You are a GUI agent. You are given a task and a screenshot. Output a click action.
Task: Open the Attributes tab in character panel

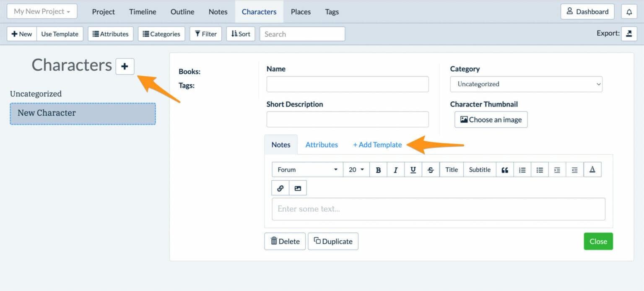[322, 145]
